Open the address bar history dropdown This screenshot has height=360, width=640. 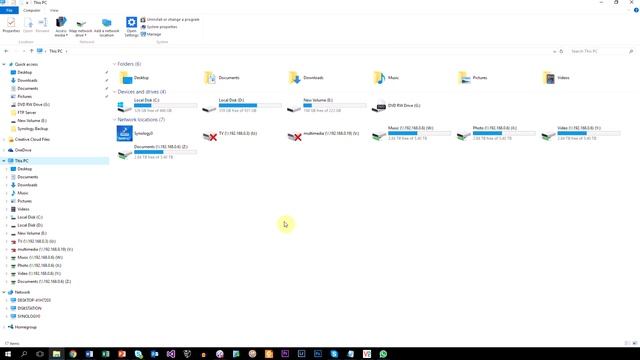(554, 51)
